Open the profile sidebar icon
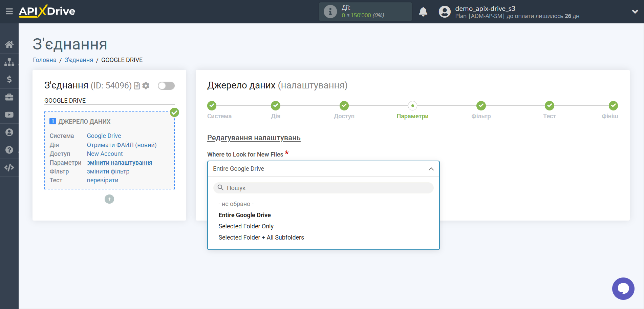This screenshot has width=644, height=309. (x=9, y=132)
